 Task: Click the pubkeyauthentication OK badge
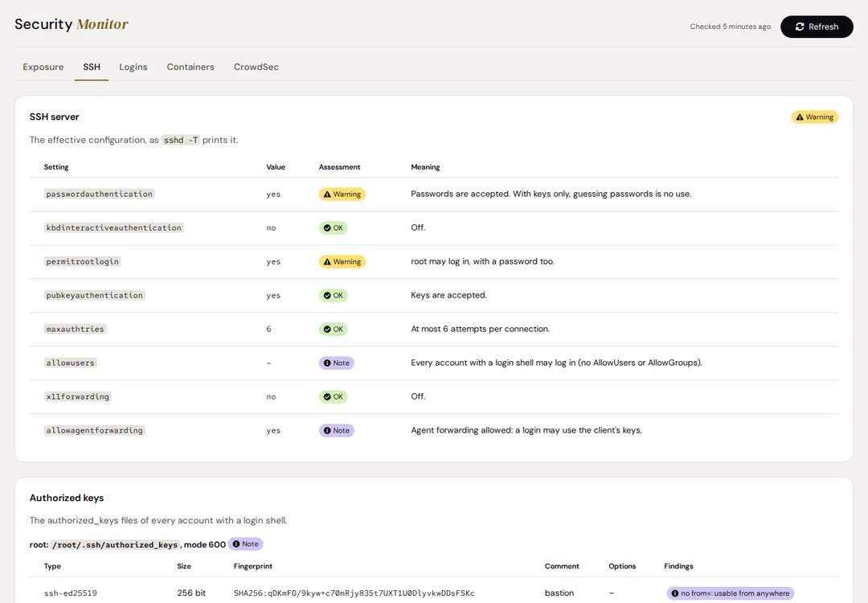pyautogui.click(x=334, y=296)
